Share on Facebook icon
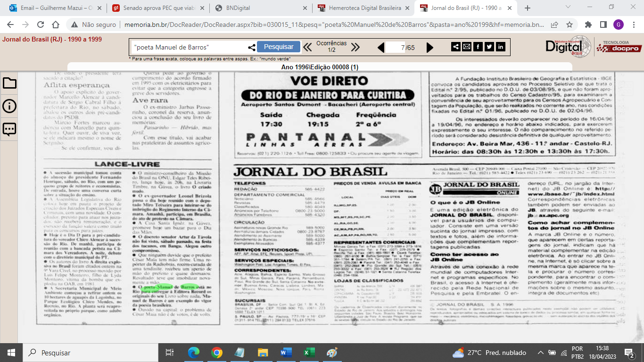This screenshot has height=362, width=644. pyautogui.click(x=478, y=47)
